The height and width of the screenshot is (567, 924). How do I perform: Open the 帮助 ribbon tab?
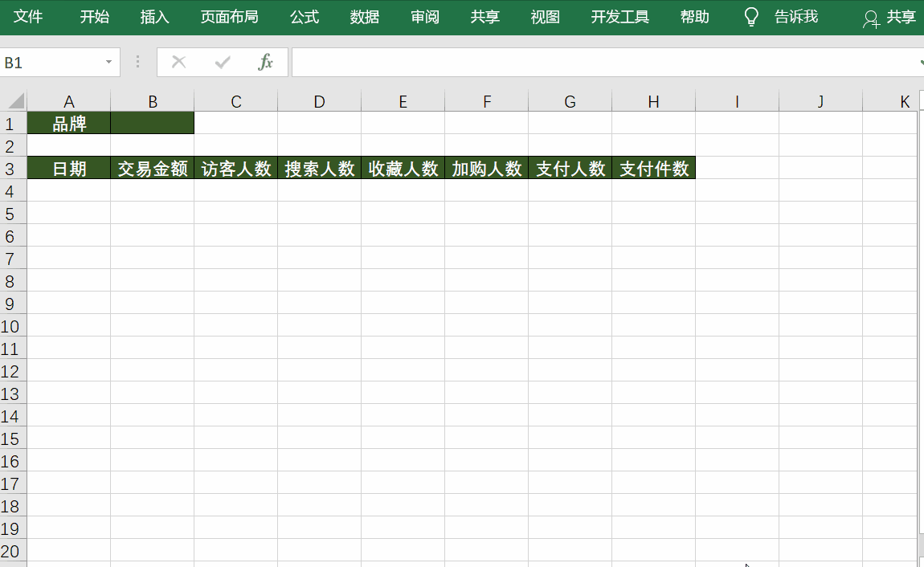click(x=695, y=17)
